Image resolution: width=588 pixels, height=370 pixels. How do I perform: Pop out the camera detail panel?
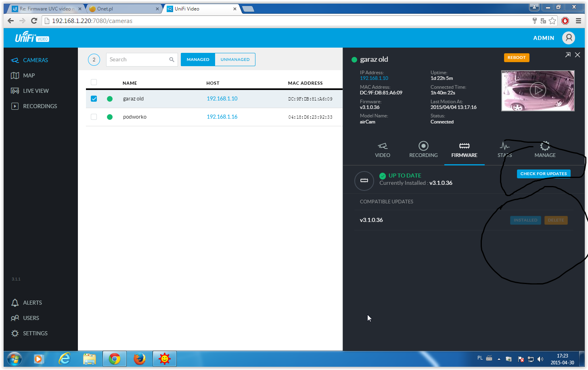568,55
